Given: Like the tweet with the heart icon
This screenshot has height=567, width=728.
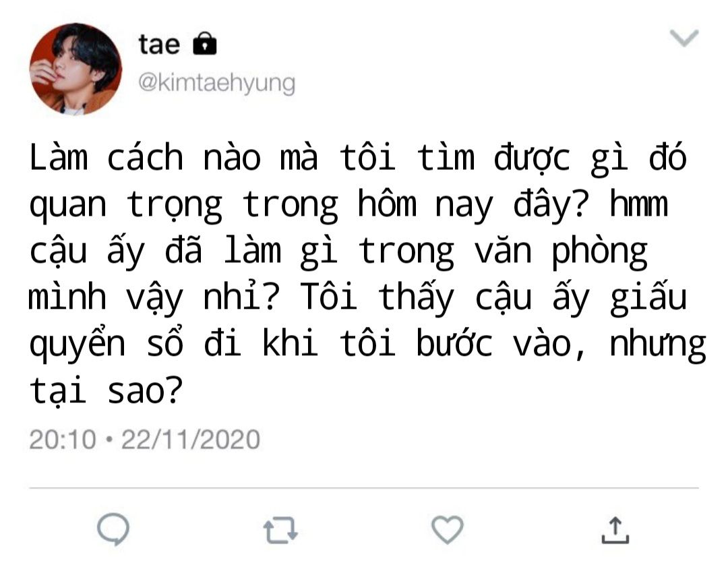Looking at the screenshot, I should [448, 530].
